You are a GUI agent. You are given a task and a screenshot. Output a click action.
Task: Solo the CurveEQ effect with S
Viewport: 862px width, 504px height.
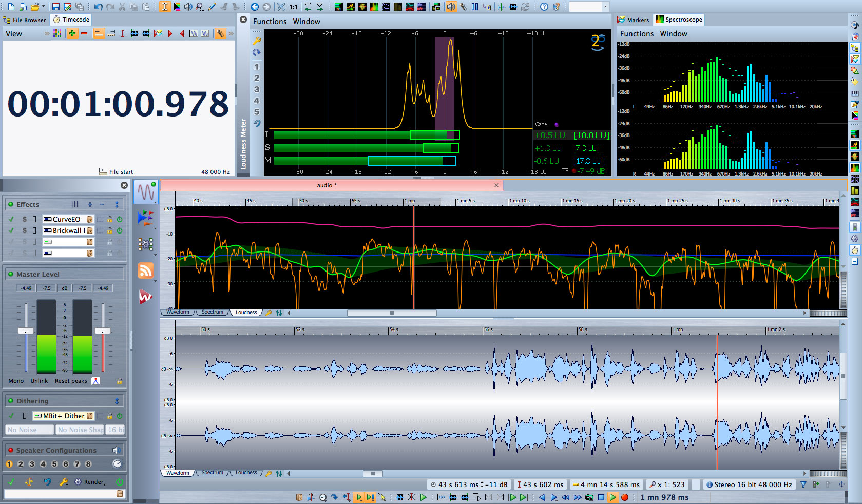coord(24,219)
